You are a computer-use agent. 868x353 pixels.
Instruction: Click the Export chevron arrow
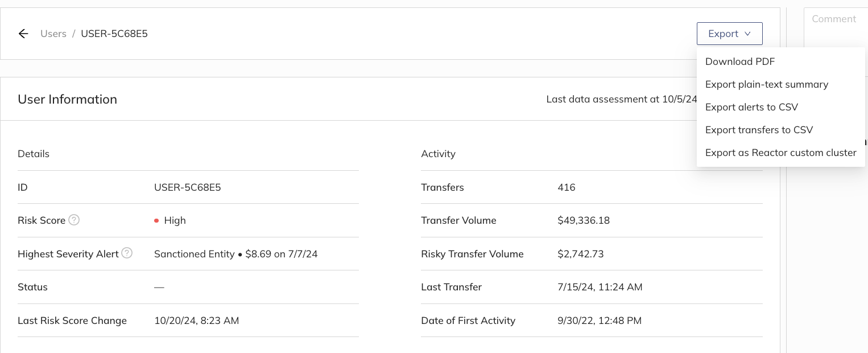tap(747, 34)
